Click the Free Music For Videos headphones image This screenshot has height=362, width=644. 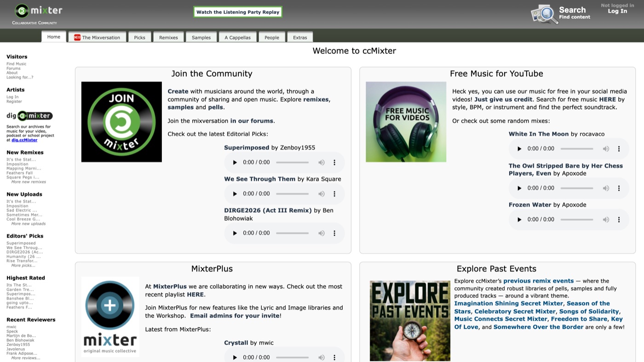[406, 122]
